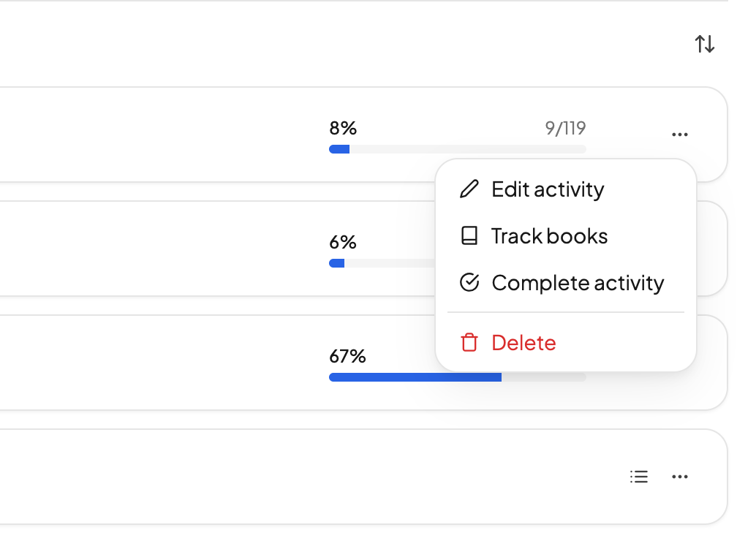
Task: Click the 8% progress bar
Action: coord(457,149)
